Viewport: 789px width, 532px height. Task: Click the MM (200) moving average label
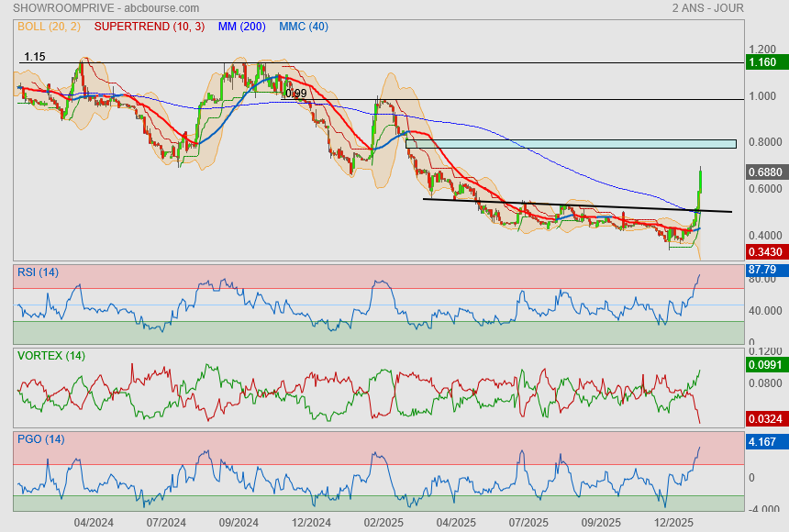241,27
